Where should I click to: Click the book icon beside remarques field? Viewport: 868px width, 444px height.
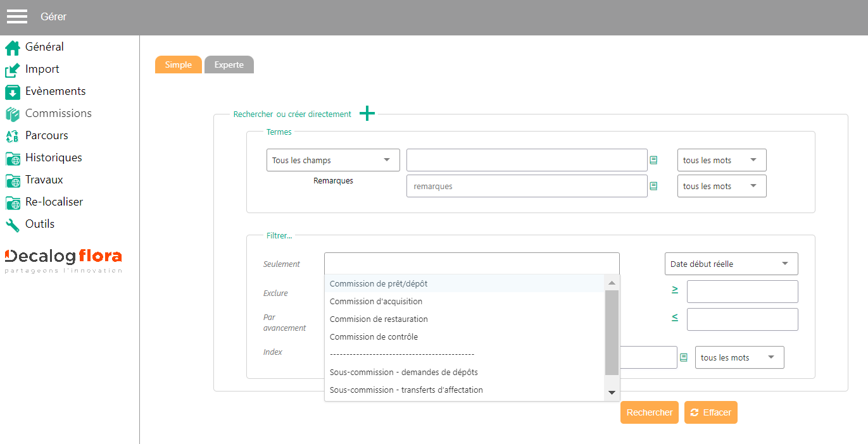pyautogui.click(x=653, y=186)
